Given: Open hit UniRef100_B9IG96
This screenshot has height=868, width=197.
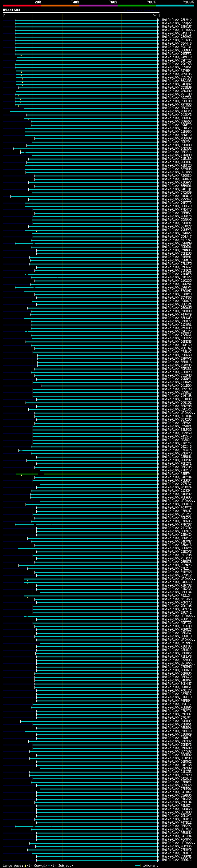Looking at the screenshot, I should pos(177,40).
